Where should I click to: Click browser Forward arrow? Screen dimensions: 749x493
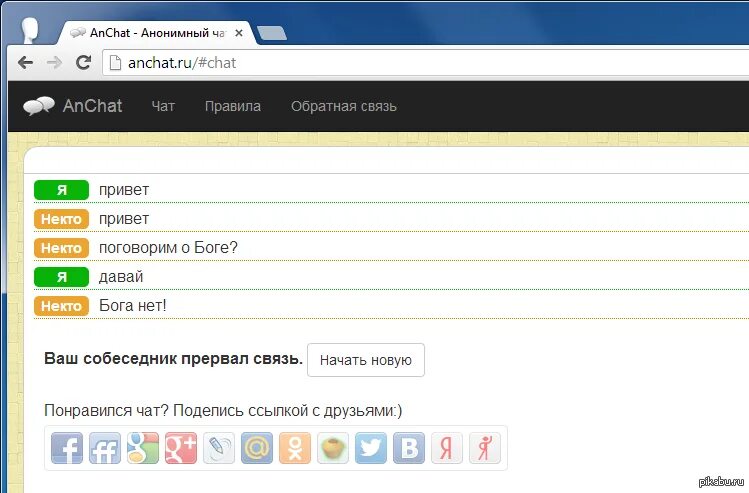coord(54,63)
